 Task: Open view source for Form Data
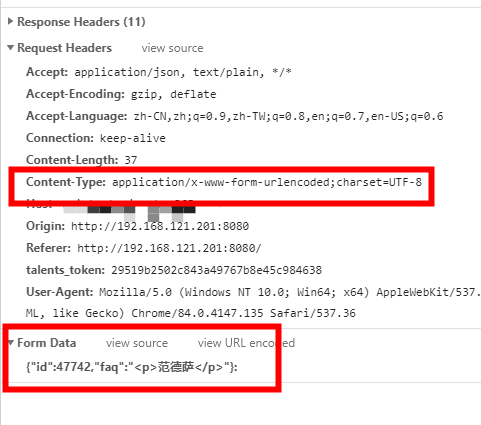(137, 343)
